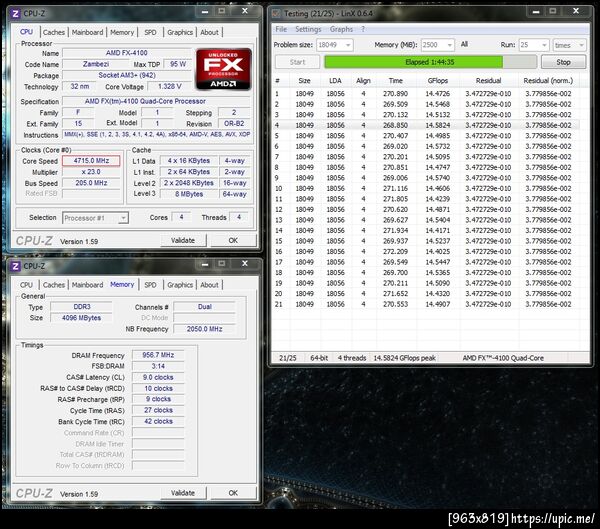This screenshot has width=600, height=529.
Task: Expand Processor #1 selection dropdown
Action: tap(123, 218)
